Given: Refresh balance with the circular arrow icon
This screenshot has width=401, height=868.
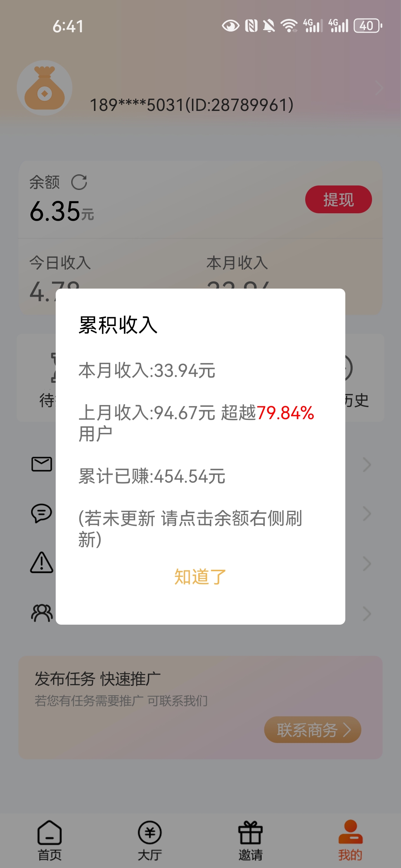Looking at the screenshot, I should (x=79, y=182).
